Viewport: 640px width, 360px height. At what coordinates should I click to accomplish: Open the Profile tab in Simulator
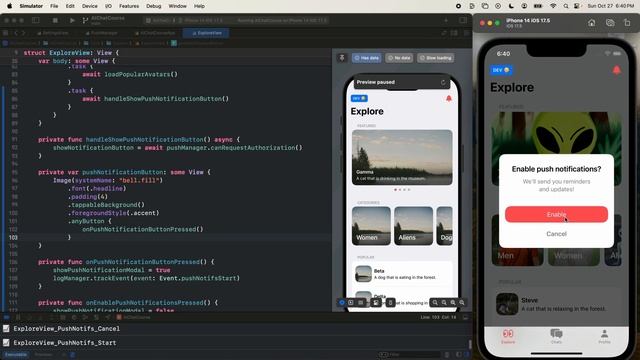pos(604,336)
